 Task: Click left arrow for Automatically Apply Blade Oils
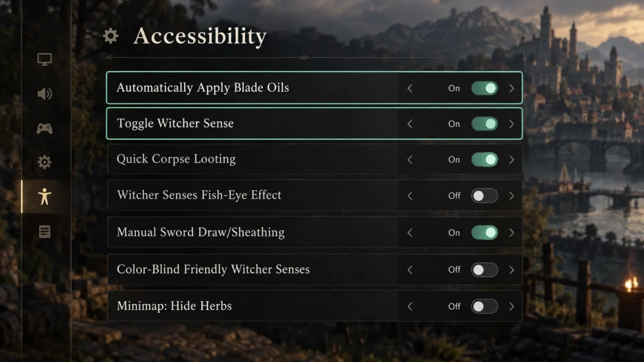pos(410,88)
